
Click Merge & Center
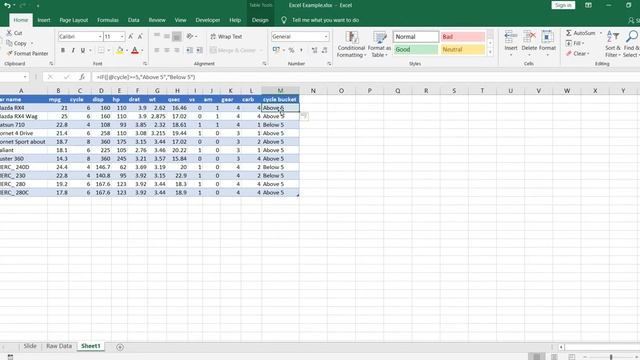coord(233,50)
